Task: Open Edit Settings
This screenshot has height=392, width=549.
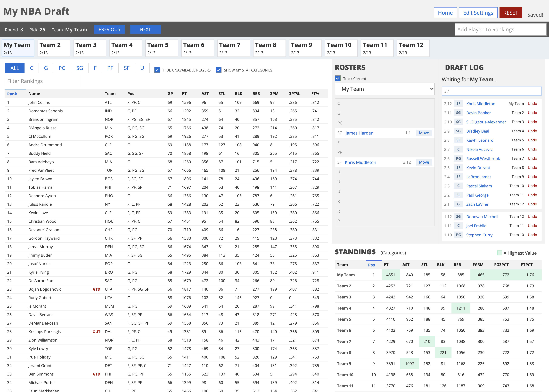Action: 478,13
